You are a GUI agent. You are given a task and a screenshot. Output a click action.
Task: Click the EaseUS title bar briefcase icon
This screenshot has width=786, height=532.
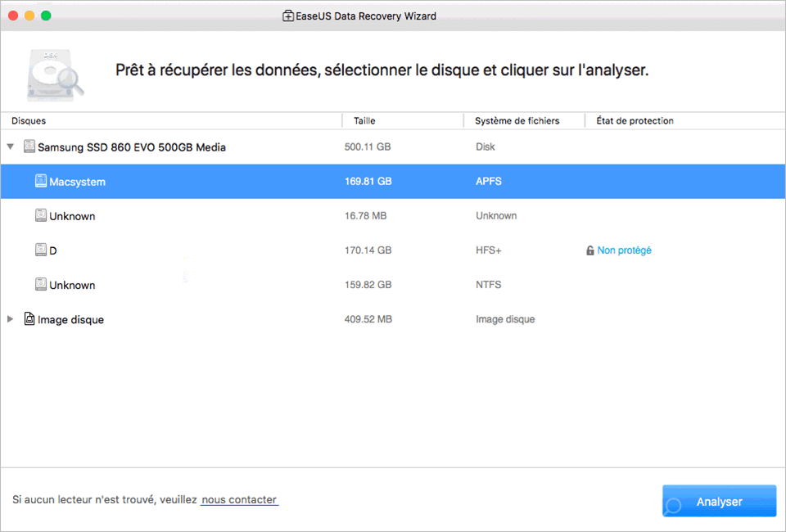(x=288, y=16)
